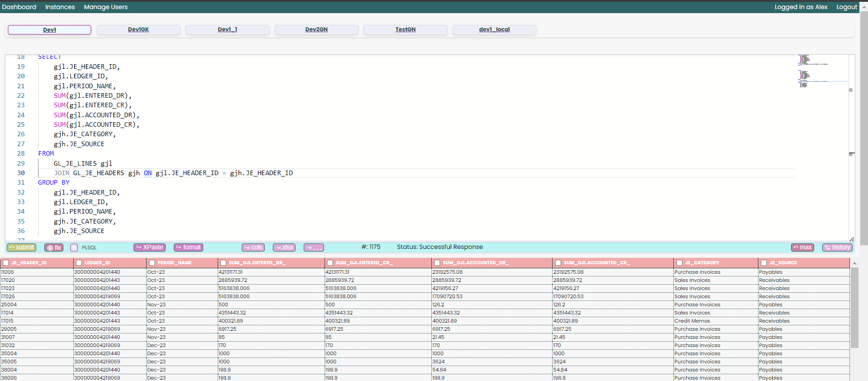Click the cols export button
The width and height of the screenshot is (868, 381).
click(253, 248)
